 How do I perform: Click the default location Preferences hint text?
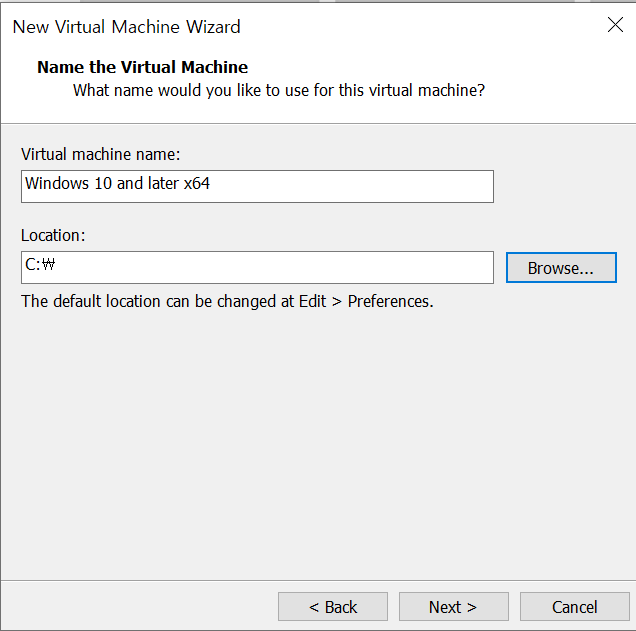(227, 301)
